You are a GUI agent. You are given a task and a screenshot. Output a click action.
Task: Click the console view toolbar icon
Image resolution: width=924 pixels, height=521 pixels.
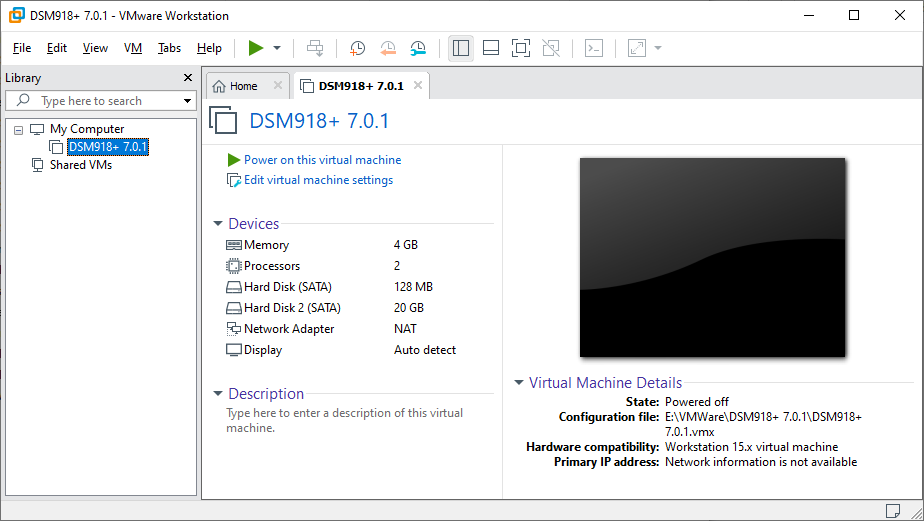pos(594,48)
